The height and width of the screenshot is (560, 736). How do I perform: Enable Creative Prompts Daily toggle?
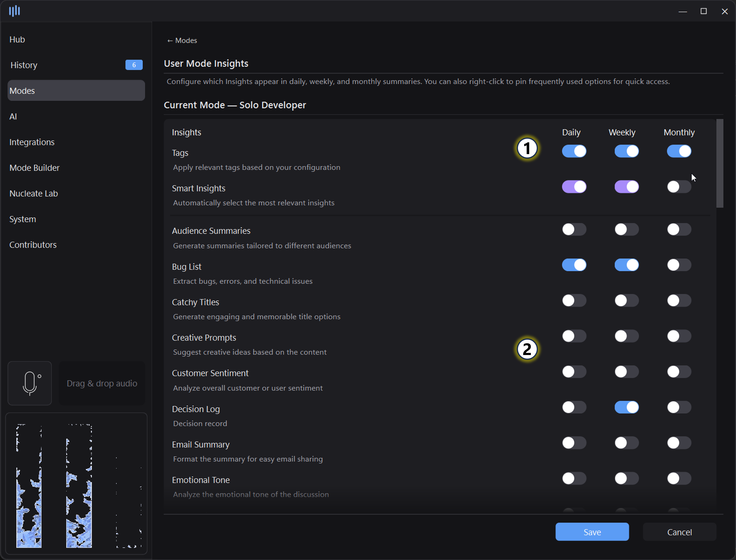pyautogui.click(x=574, y=336)
